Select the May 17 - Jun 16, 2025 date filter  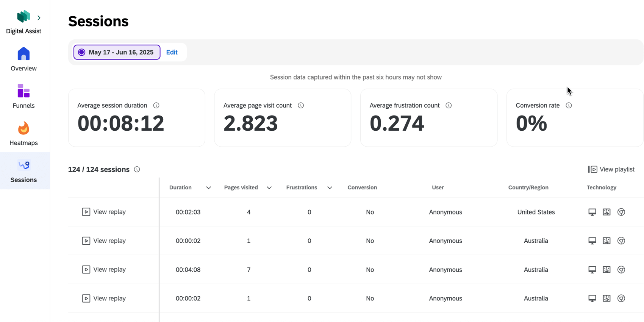(x=117, y=52)
